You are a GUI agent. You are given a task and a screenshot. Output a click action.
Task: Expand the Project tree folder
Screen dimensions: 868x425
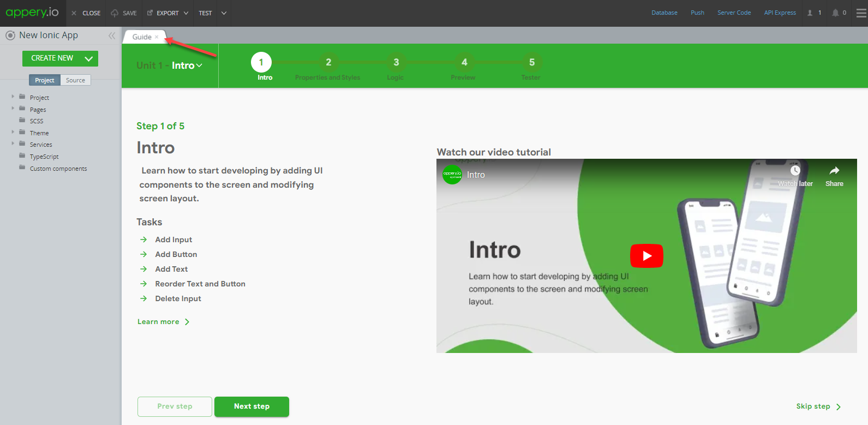point(13,97)
